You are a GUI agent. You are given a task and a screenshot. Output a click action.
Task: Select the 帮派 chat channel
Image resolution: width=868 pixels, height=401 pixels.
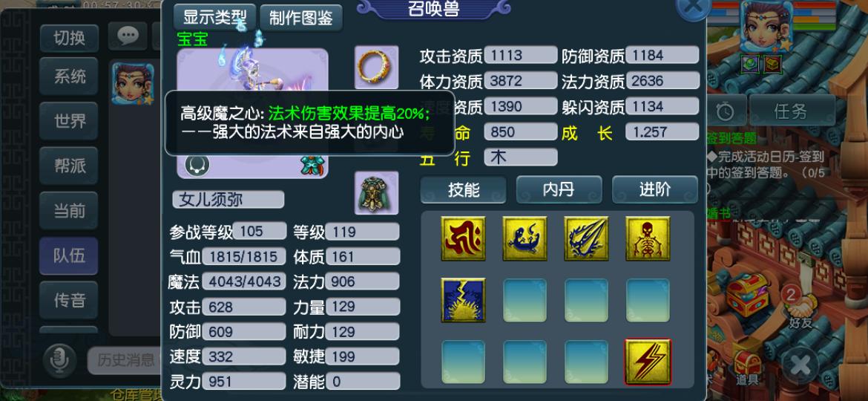69,166
